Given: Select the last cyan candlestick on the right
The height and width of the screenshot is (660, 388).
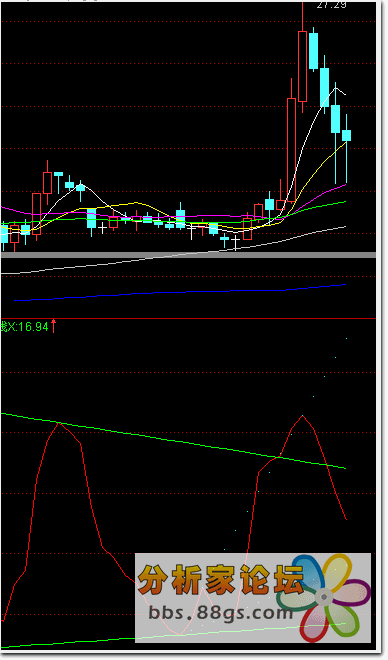Looking at the screenshot, I should point(346,135).
